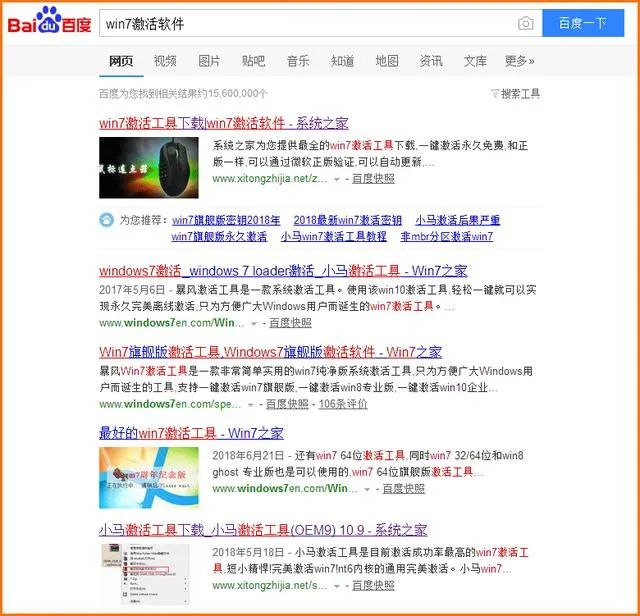
Task: Open suggestion 非mbr分区激活win7
Action: pyautogui.click(x=447, y=236)
